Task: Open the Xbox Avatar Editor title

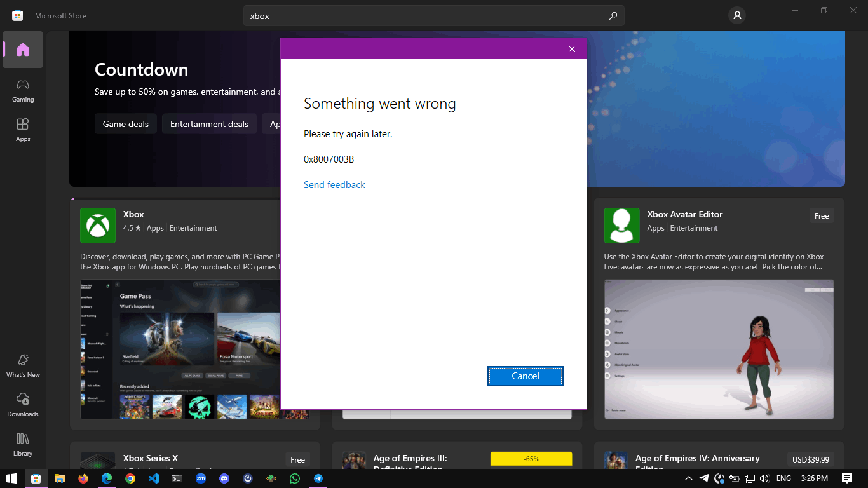Action: (685, 214)
